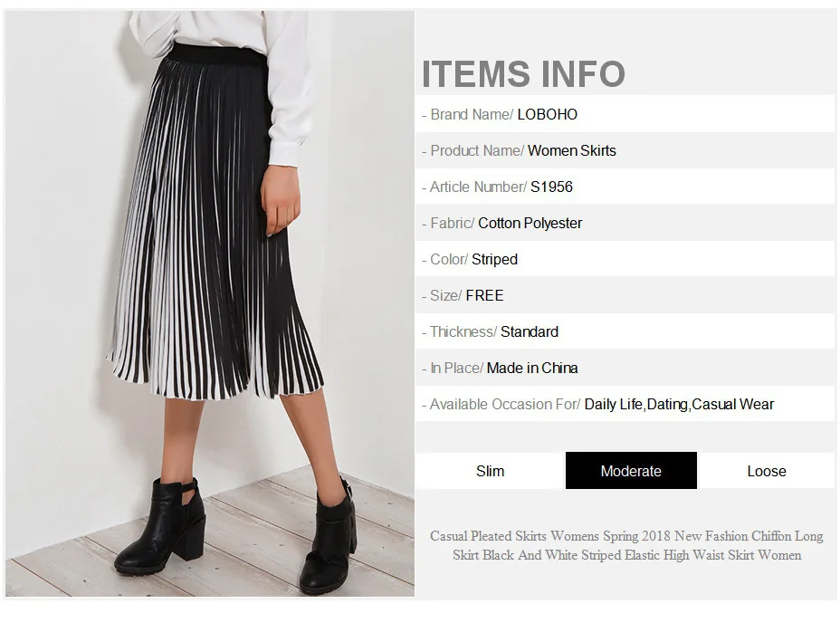Click the Thickness Standard row

click(x=625, y=331)
